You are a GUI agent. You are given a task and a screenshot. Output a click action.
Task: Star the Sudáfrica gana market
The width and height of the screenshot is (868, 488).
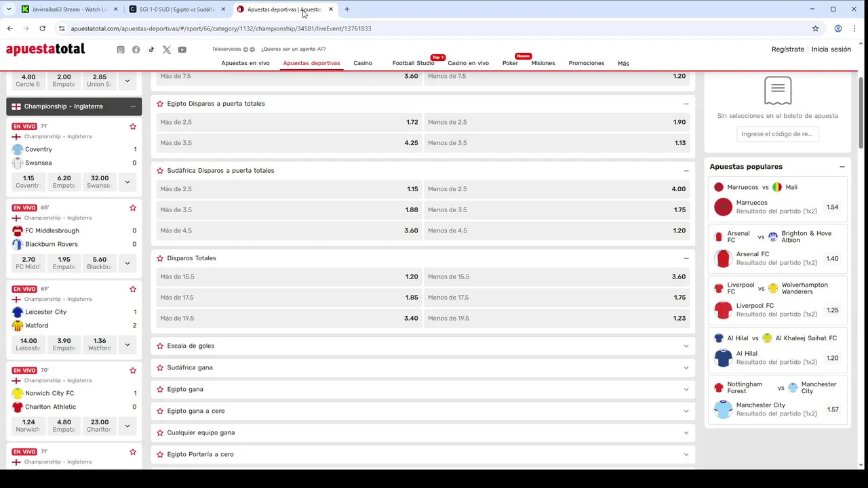point(160,367)
